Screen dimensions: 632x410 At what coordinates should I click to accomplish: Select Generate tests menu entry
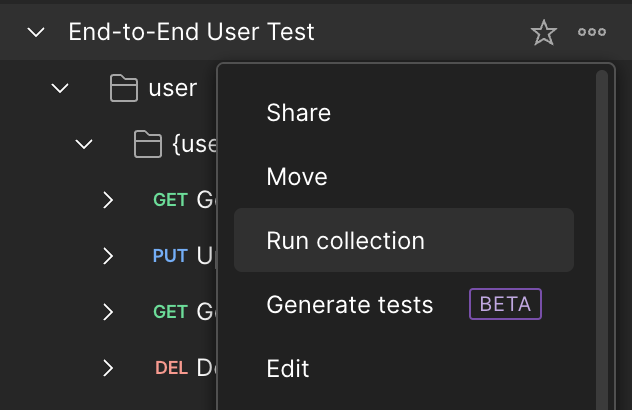click(404, 304)
